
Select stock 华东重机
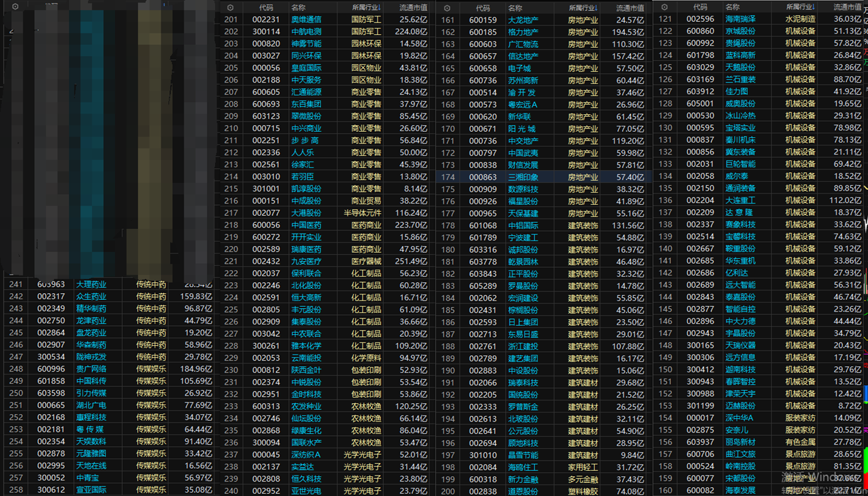point(740,260)
